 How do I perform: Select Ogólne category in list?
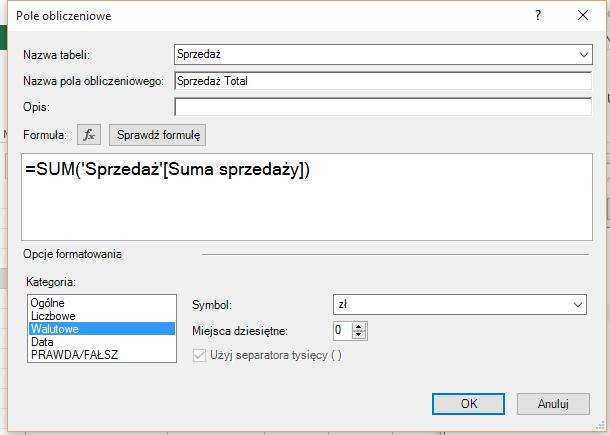[x=102, y=303]
